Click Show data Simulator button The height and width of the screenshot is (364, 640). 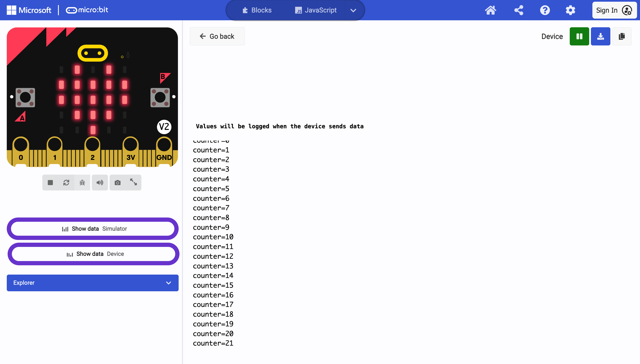point(93,229)
